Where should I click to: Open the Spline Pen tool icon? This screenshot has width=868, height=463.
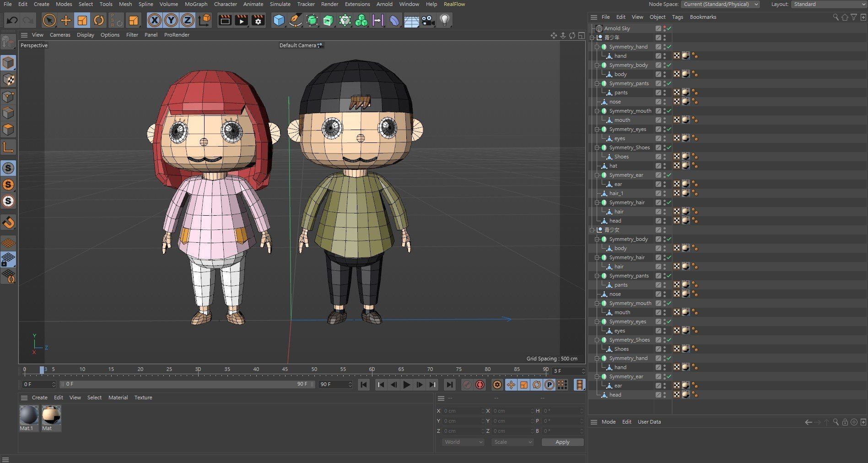(x=296, y=20)
